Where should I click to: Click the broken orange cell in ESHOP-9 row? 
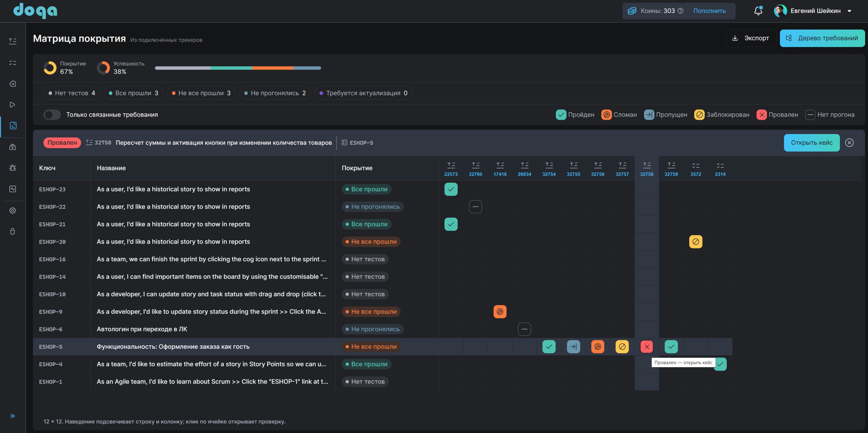[500, 312]
